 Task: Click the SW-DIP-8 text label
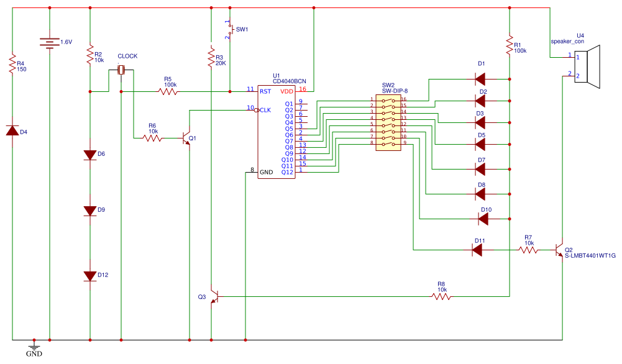point(395,91)
